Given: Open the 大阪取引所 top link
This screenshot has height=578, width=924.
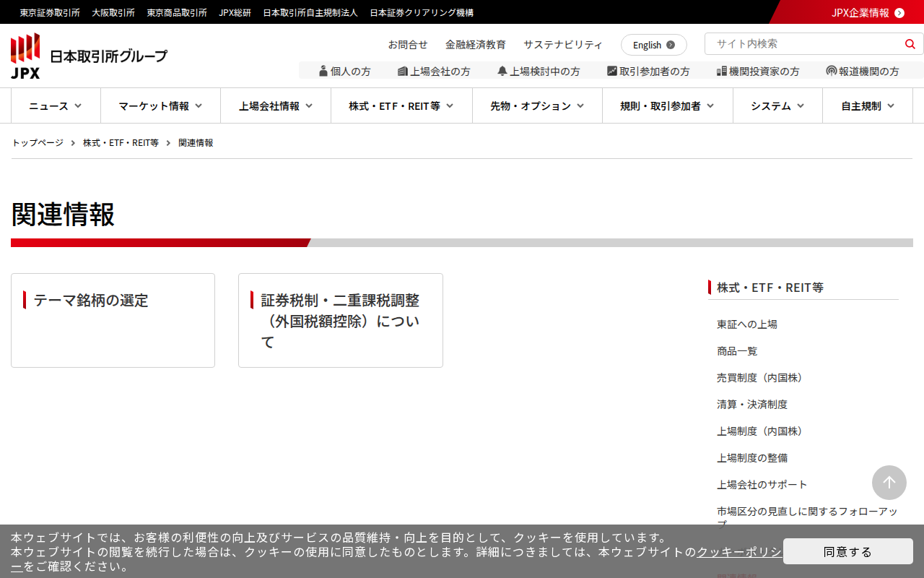Looking at the screenshot, I should pos(113,12).
